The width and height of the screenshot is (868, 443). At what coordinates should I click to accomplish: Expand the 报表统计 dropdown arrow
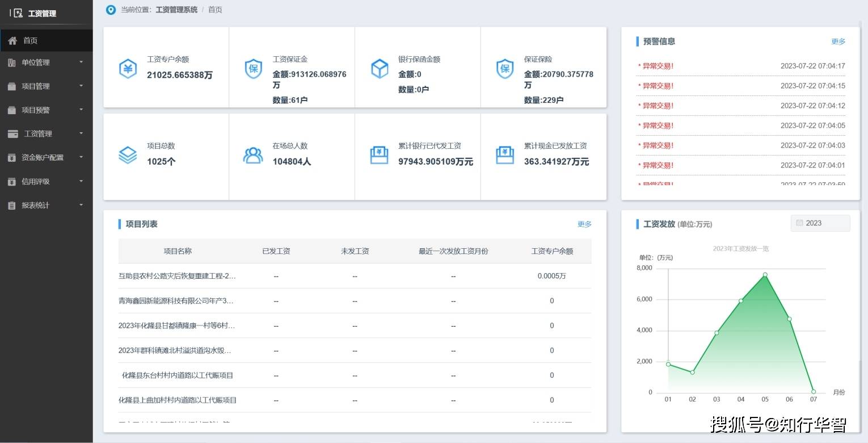tap(81, 205)
